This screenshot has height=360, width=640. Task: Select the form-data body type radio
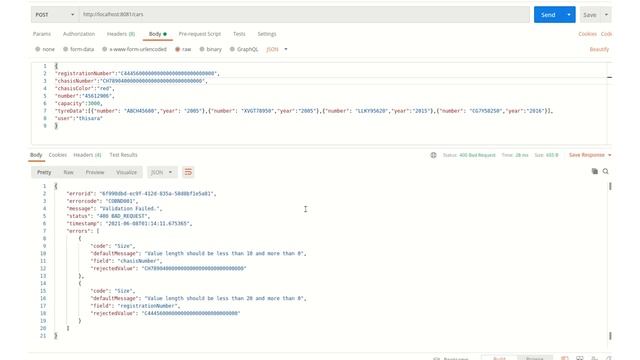click(x=65, y=49)
